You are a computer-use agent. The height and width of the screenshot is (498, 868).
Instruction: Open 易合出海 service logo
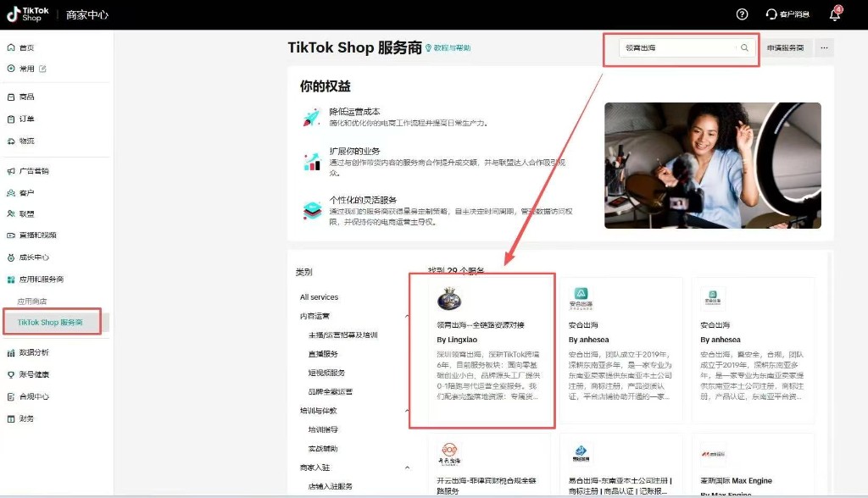point(581,454)
